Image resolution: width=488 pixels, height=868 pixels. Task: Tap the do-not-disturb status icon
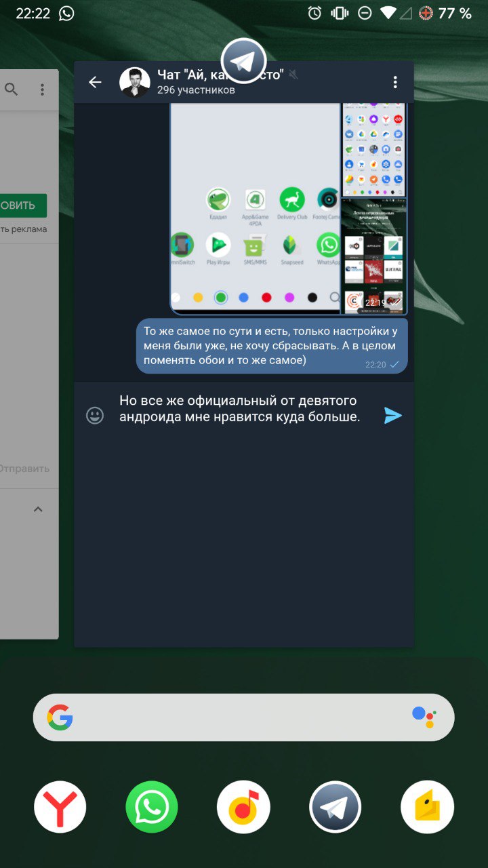[x=365, y=14]
